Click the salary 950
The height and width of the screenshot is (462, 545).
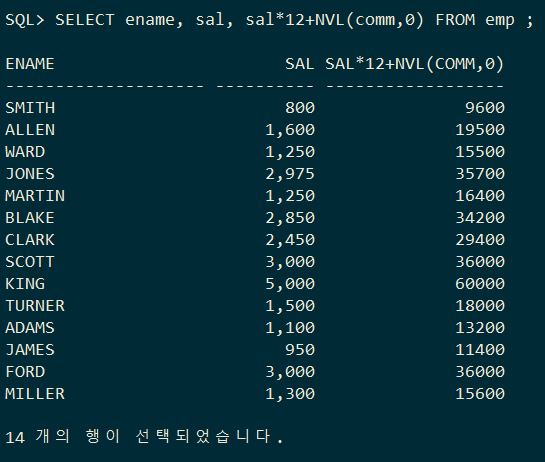click(300, 350)
